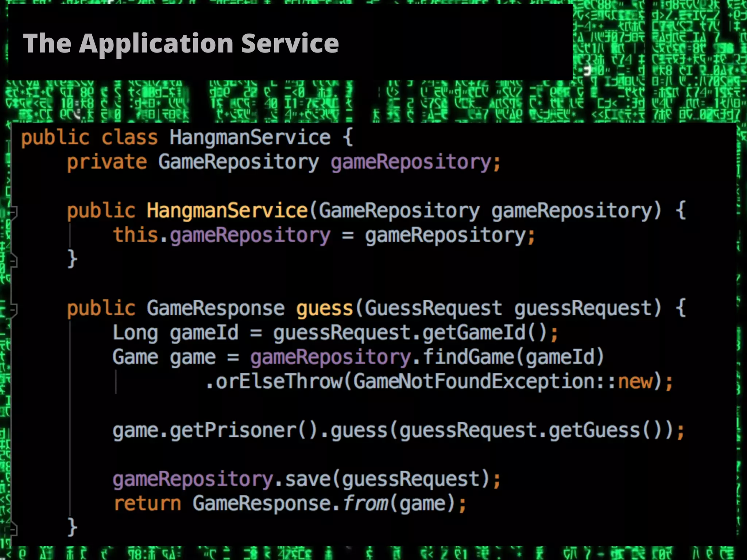Click the 'GameResponse' return type of the guess method
This screenshot has height=560, width=747.
(x=216, y=308)
